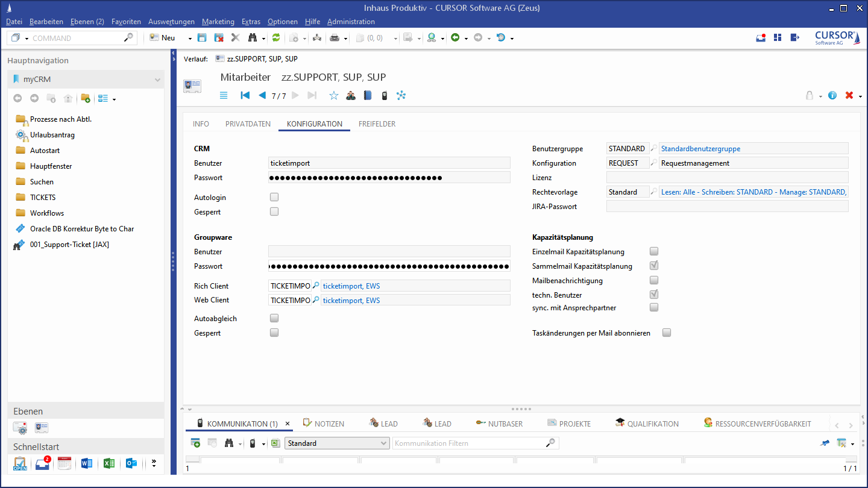Jump to first record with navigation arrow

point(245,95)
